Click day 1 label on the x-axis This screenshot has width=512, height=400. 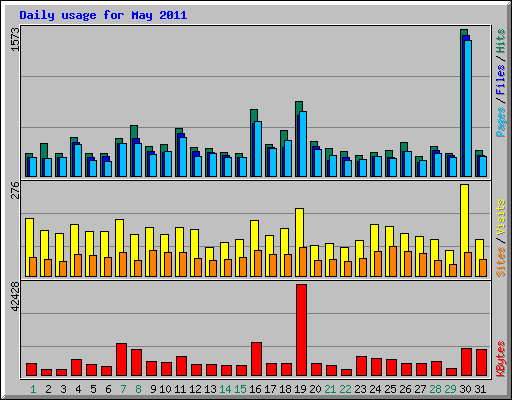tap(33, 389)
